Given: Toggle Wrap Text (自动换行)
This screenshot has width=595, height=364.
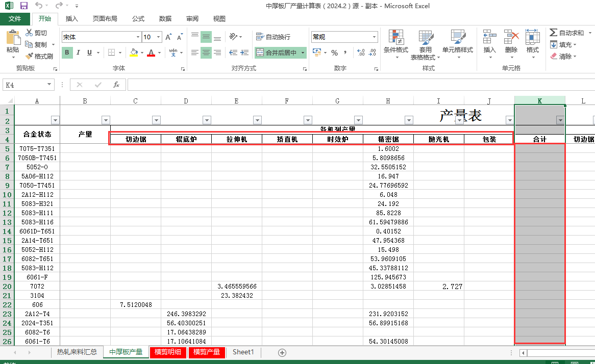Looking at the screenshot, I should coord(272,37).
